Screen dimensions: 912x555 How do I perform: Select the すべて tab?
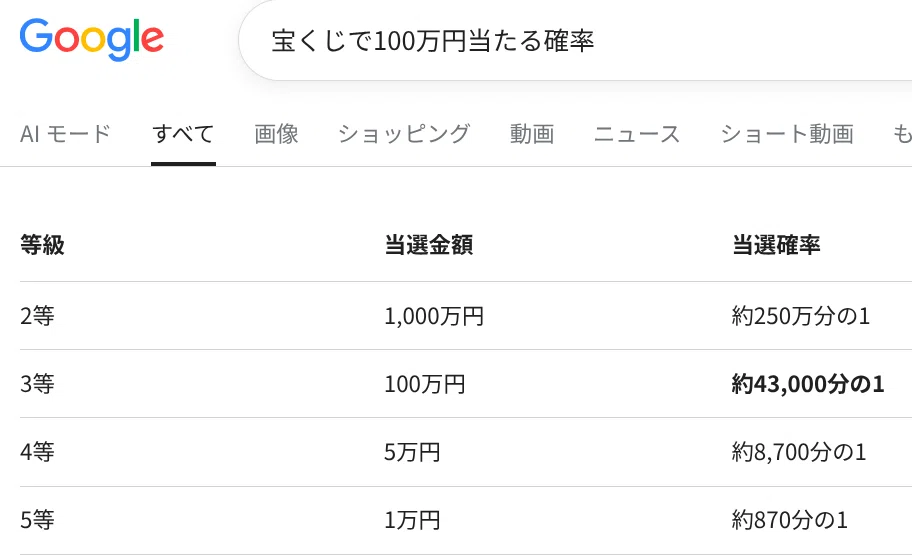(183, 134)
